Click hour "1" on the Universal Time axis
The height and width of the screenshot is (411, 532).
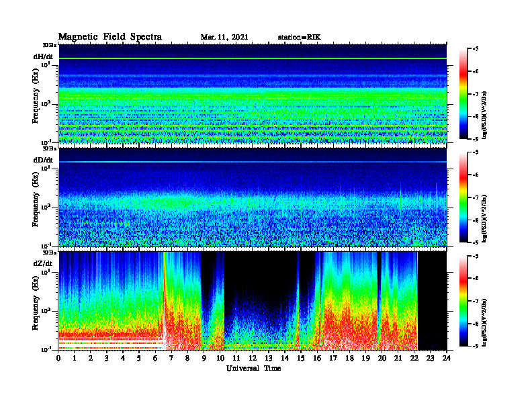[x=75, y=359]
